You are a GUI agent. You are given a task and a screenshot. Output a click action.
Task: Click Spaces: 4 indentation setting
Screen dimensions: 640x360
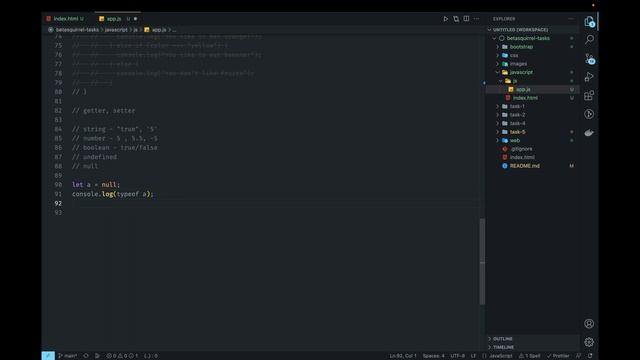(x=433, y=356)
